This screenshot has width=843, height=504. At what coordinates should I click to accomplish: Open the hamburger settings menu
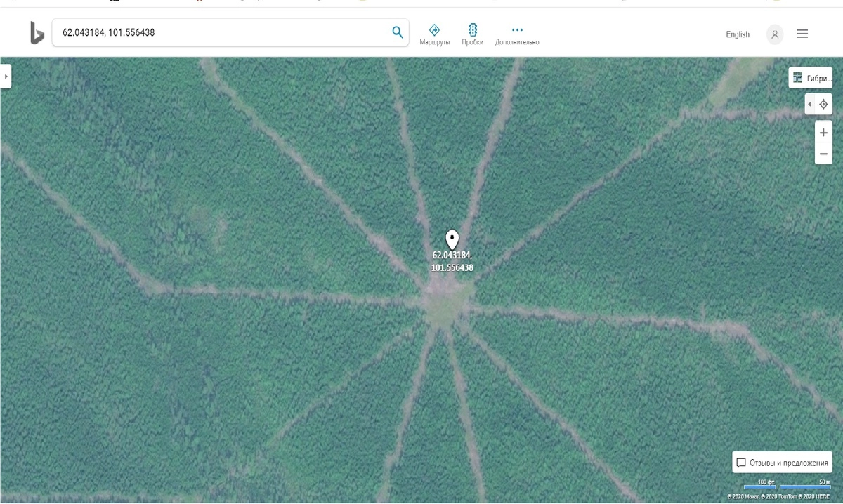coord(802,34)
